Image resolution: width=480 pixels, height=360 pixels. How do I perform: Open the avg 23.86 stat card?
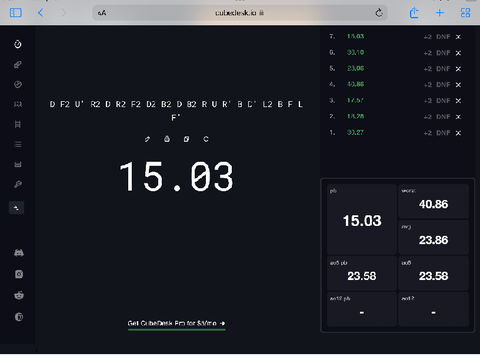433,237
